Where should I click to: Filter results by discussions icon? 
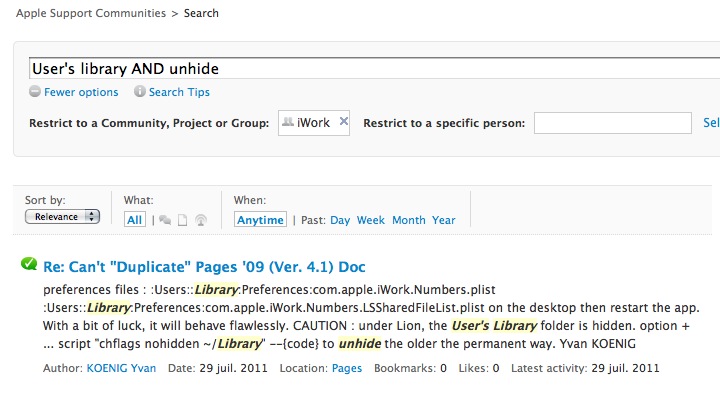click(x=165, y=220)
